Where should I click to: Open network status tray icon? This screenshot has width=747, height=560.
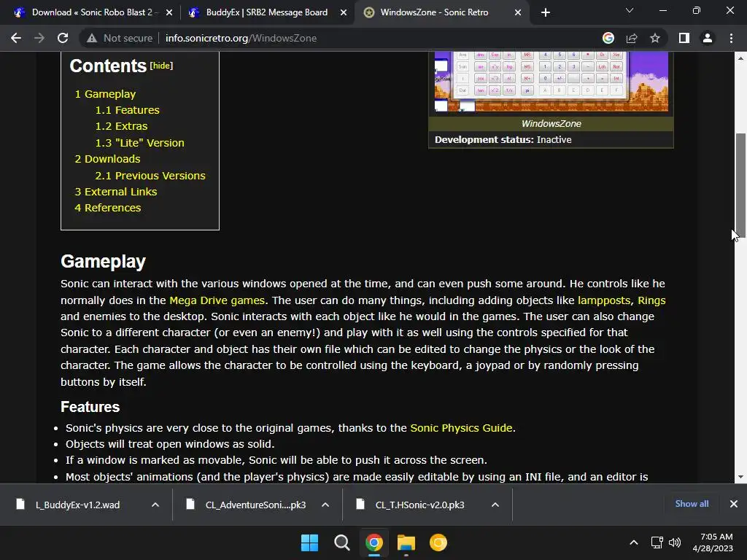tap(657, 542)
